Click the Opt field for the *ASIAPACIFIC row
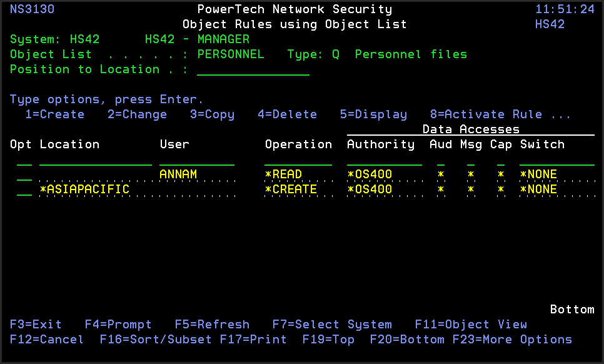The height and width of the screenshot is (364, 604). [24, 190]
